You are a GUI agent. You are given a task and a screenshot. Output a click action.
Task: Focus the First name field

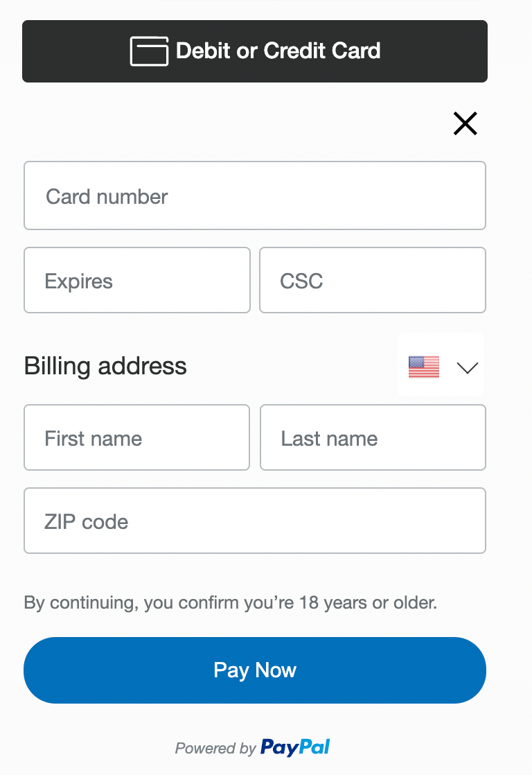137,437
